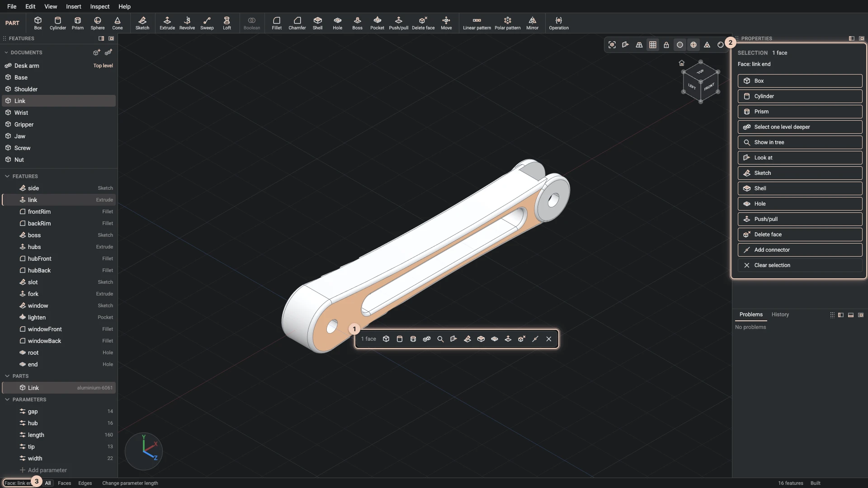Activate the Chamfer tool
868x488 pixels.
coord(297,23)
